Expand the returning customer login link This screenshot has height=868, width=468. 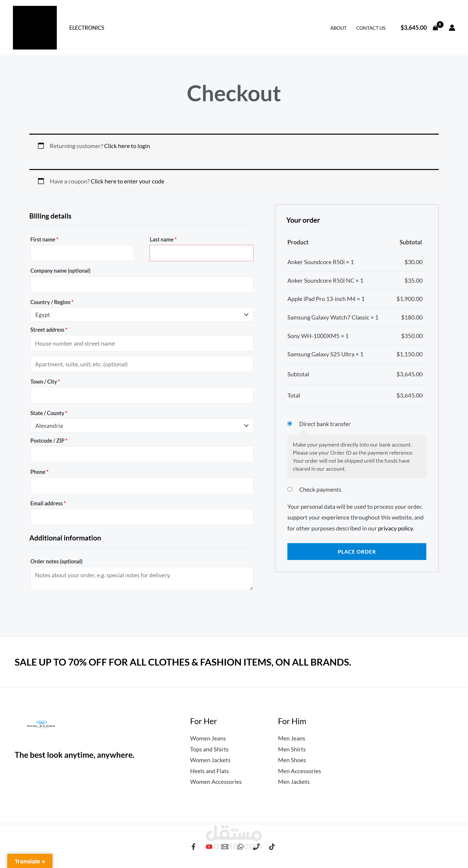tap(127, 146)
